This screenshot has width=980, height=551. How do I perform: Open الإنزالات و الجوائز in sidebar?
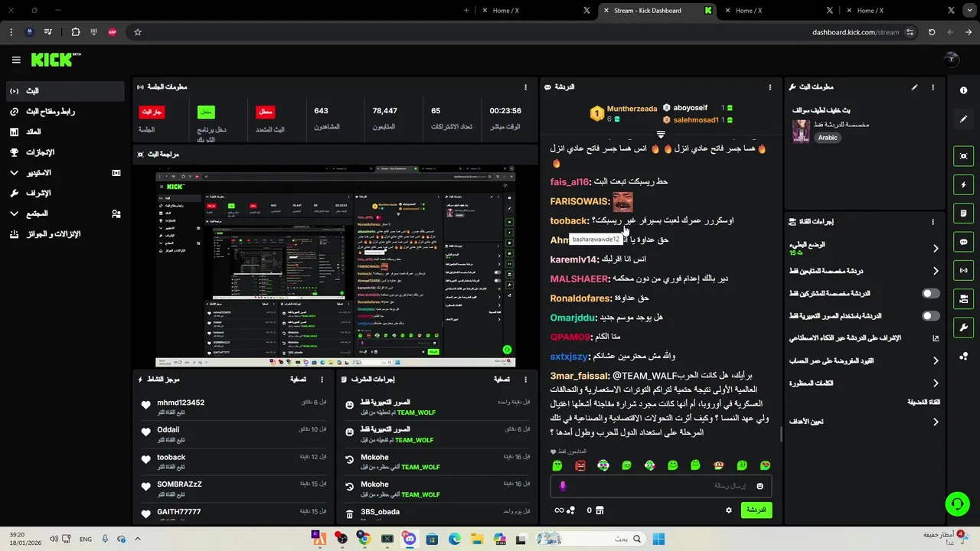coord(65,234)
